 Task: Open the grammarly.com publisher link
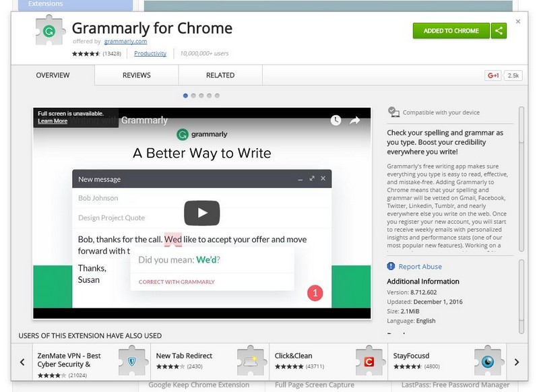coord(125,41)
